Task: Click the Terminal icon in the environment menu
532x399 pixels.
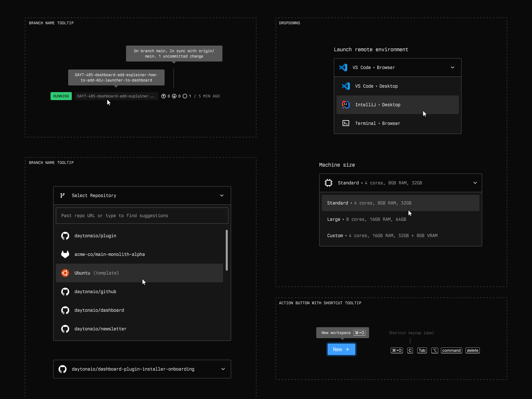Action: (x=346, y=123)
